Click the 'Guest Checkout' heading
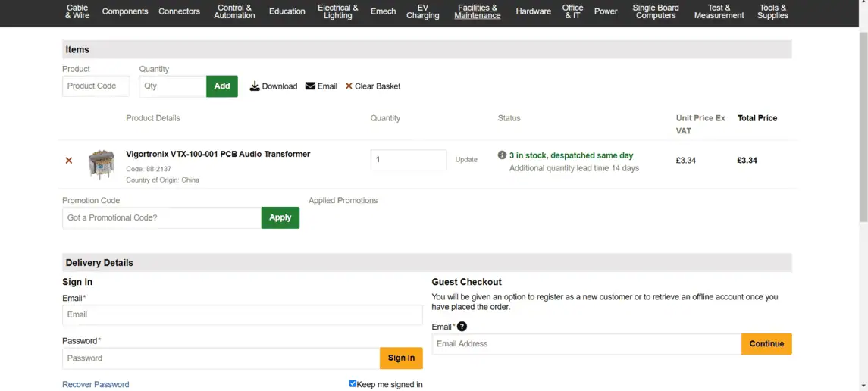Screen dimensions: 868x391 pyautogui.click(x=467, y=282)
